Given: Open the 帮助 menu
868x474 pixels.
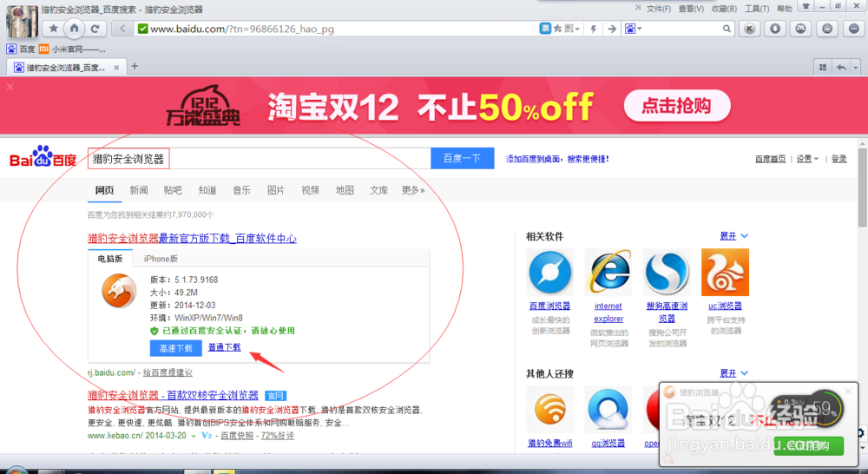Looking at the screenshot, I should (x=785, y=9).
